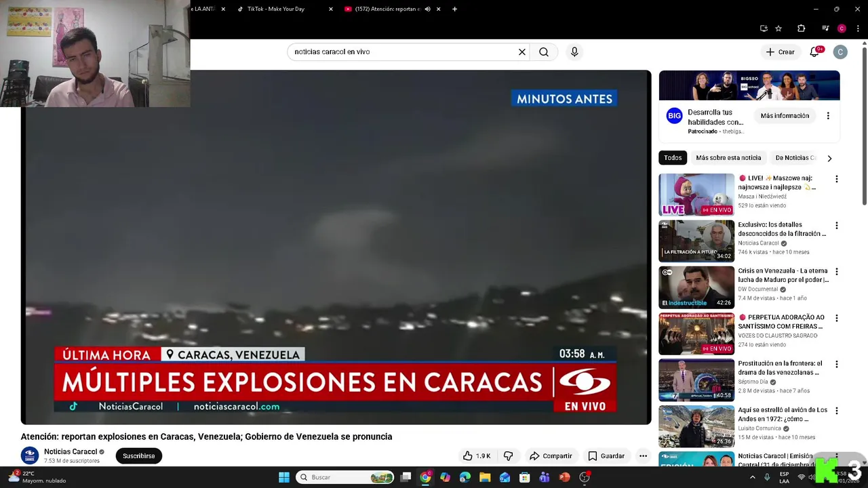Open a new browser tab
Image resolution: width=868 pixels, height=488 pixels.
454,9
